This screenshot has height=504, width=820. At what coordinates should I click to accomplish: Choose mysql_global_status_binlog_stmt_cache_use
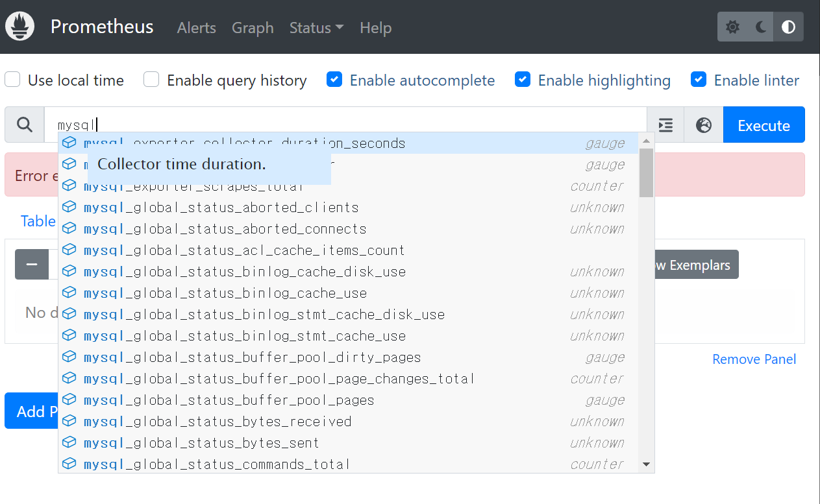tap(349, 336)
